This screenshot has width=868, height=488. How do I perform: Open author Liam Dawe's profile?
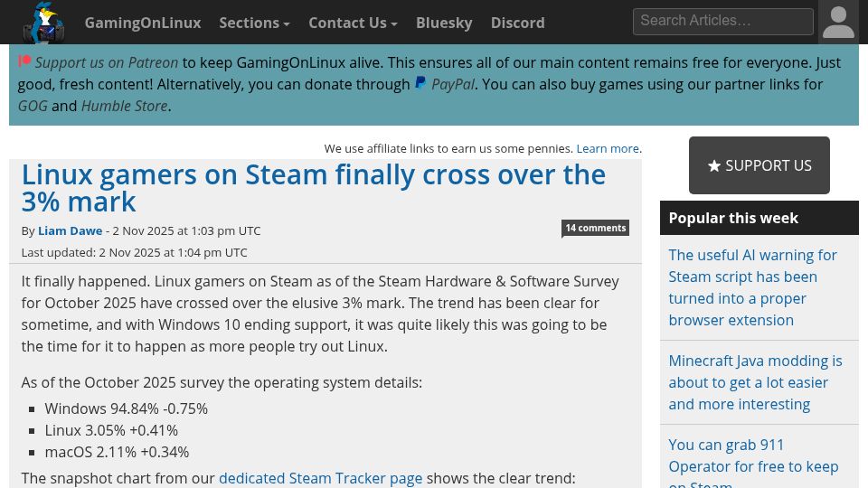tap(71, 230)
